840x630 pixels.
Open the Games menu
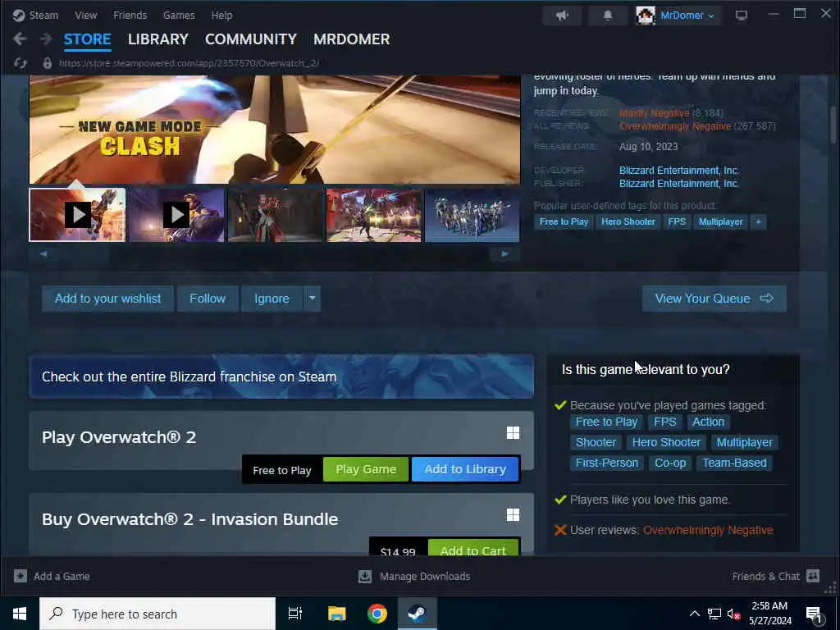click(179, 15)
